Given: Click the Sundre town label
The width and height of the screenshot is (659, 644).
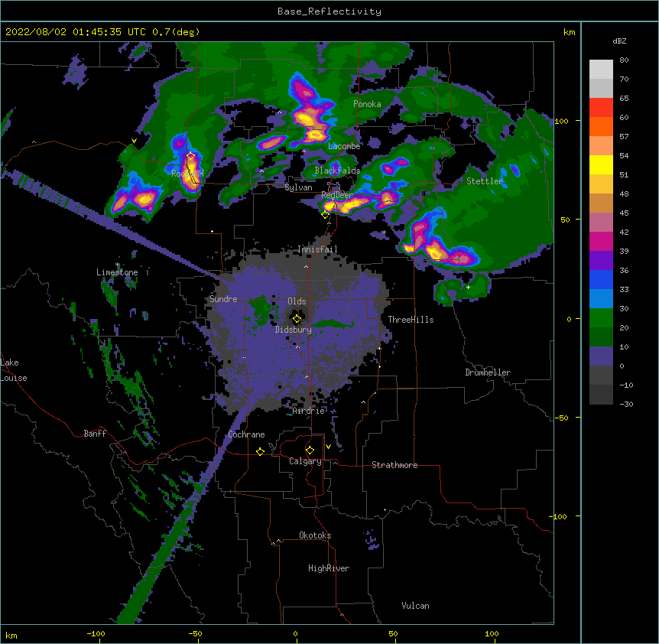Looking at the screenshot, I should pos(223,299).
